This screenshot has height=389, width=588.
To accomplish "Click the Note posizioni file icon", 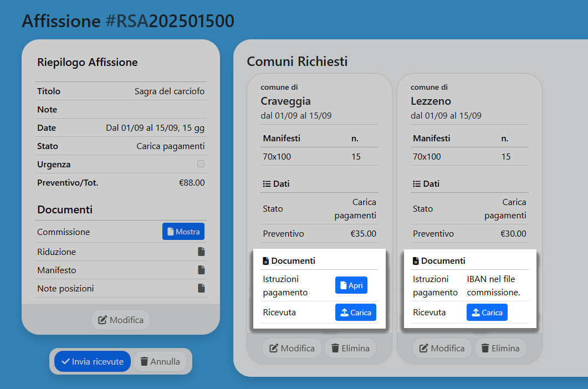I will pyautogui.click(x=201, y=289).
